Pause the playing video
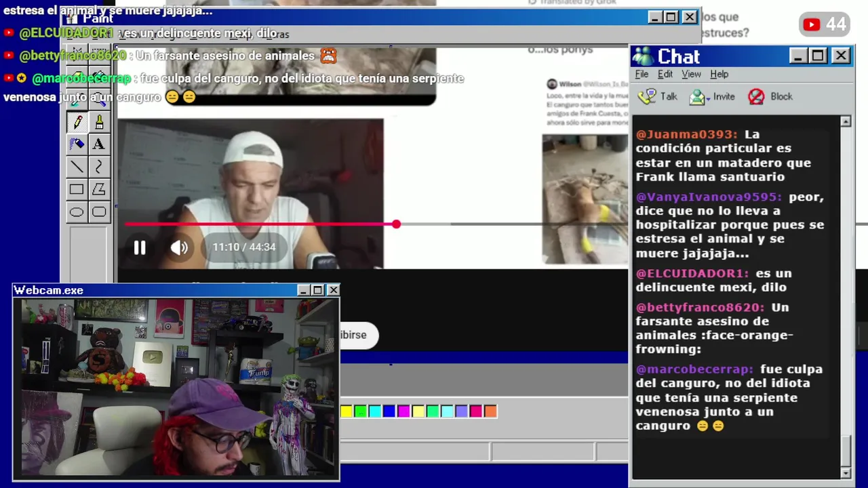 click(140, 247)
